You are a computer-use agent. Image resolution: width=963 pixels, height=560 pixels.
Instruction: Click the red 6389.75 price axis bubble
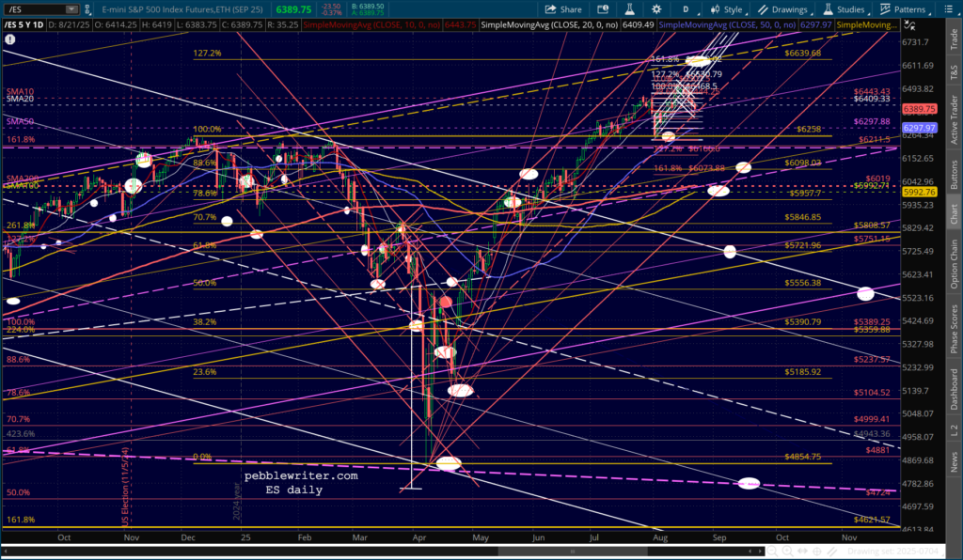tap(919, 109)
